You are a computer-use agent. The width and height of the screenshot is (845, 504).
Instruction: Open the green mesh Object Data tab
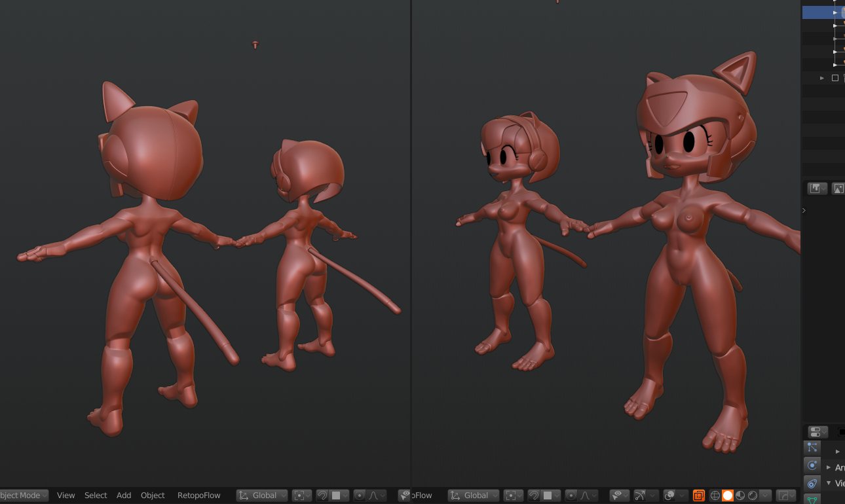tap(812, 499)
